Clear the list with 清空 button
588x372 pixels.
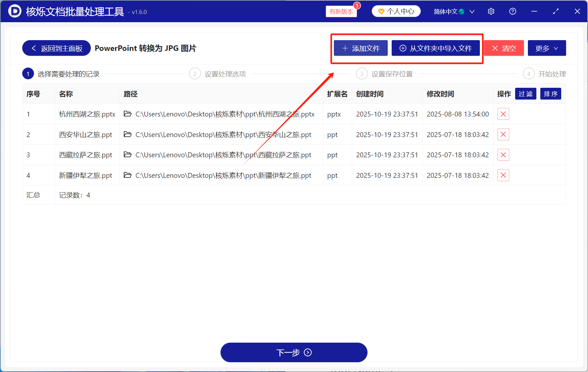[x=504, y=48]
